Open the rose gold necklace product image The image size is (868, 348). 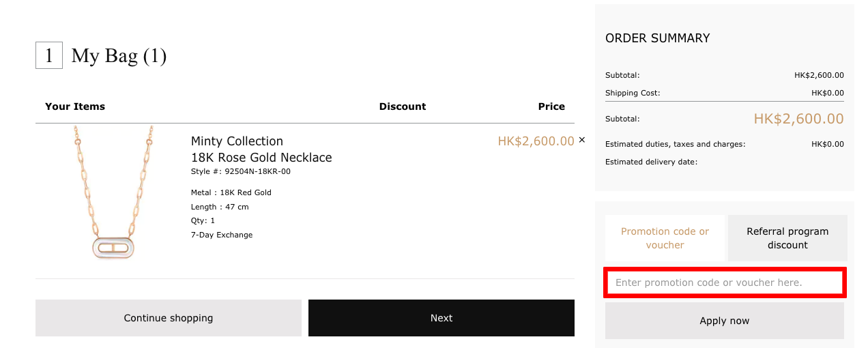click(x=113, y=192)
